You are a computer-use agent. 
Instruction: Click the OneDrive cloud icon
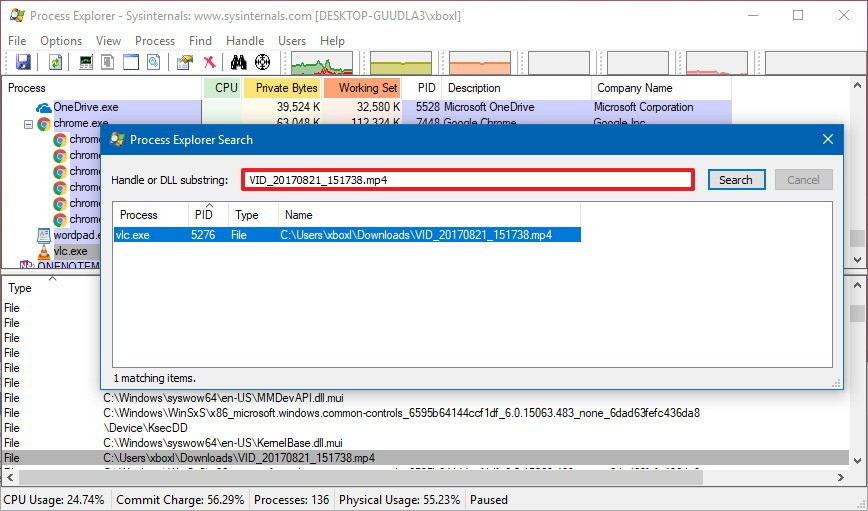point(44,107)
